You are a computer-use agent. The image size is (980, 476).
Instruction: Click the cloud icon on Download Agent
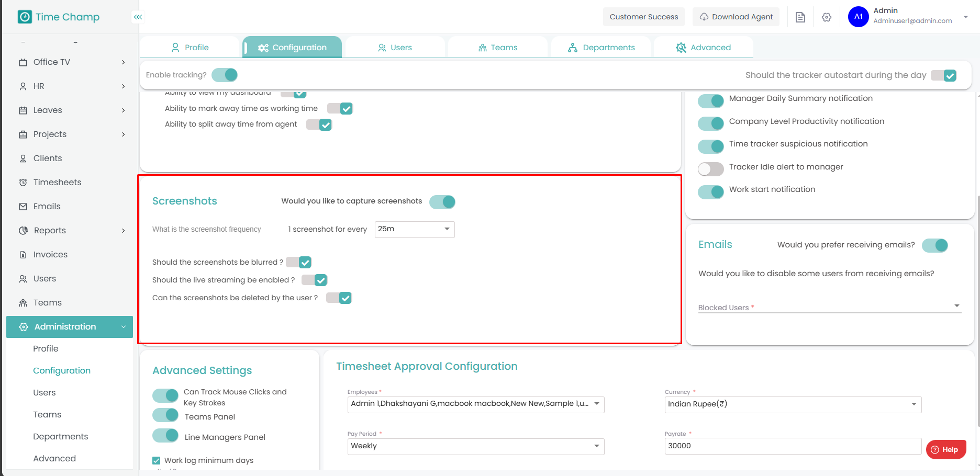pos(704,17)
